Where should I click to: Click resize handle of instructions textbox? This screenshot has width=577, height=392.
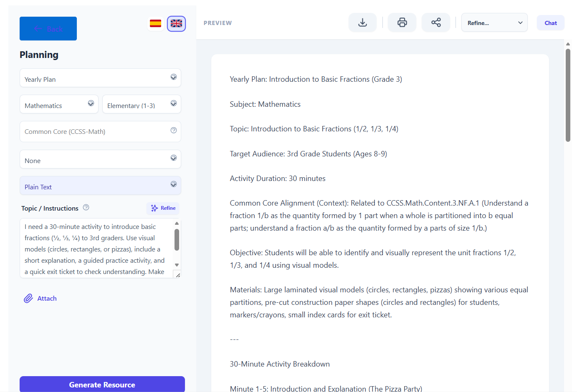[178, 275]
